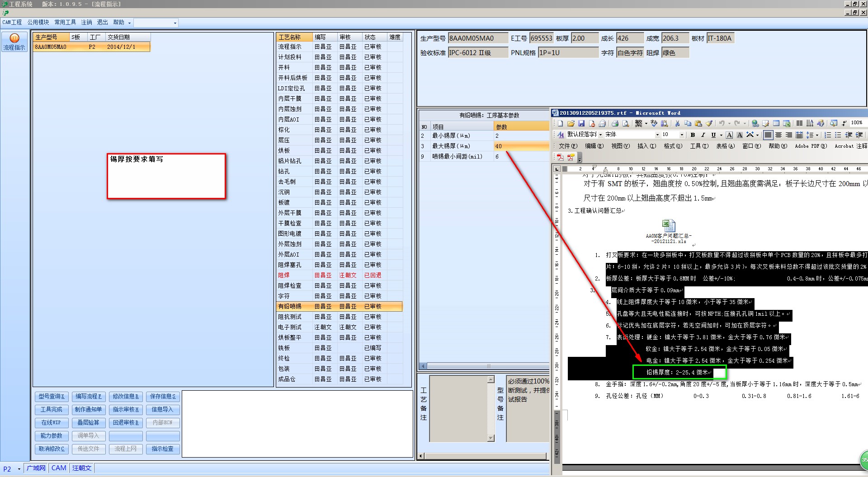The width and height of the screenshot is (868, 477).
Task: Open Word's 格式(O) menu
Action: (x=673, y=146)
